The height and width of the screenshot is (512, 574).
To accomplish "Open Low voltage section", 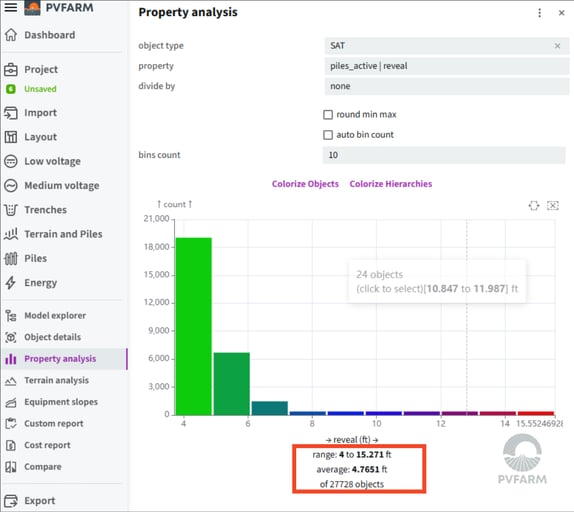I will (x=52, y=161).
